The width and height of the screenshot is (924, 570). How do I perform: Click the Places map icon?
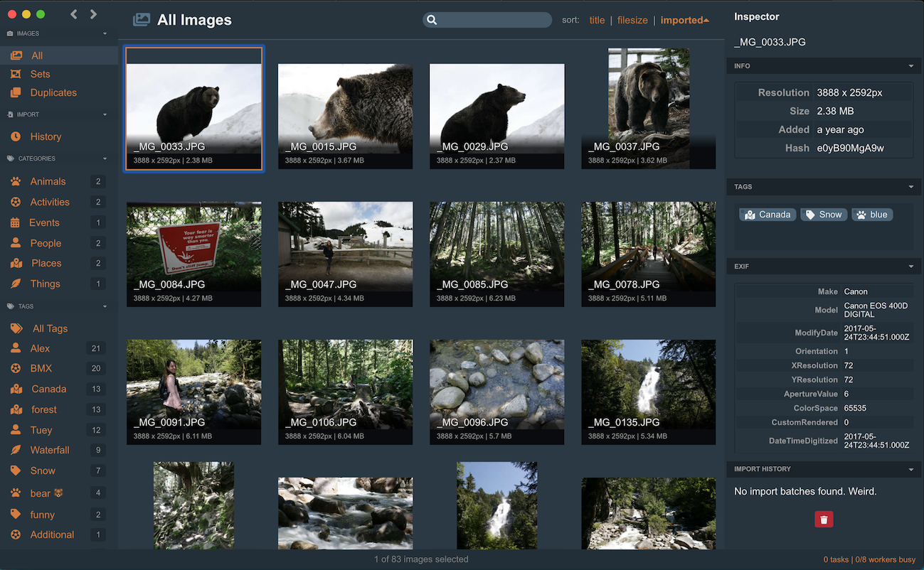16,263
